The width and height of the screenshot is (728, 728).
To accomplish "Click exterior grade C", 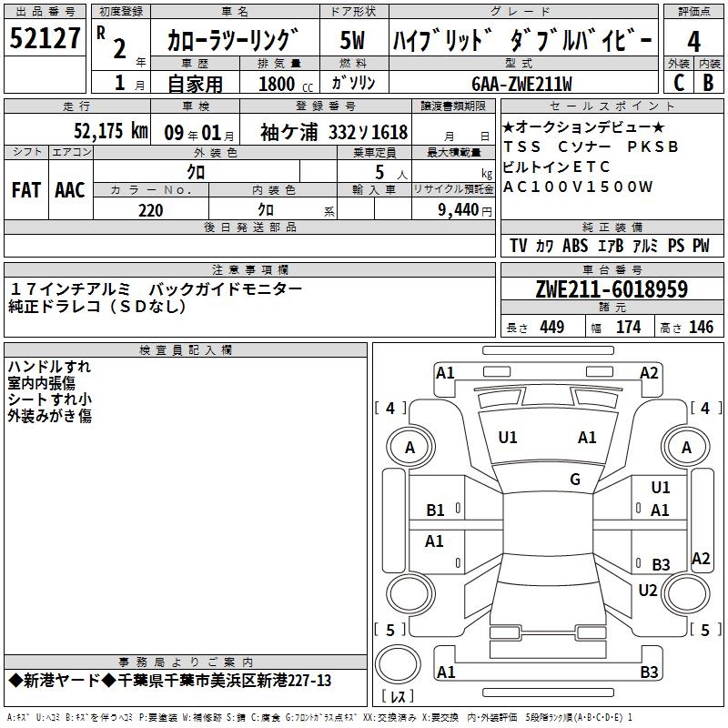I will coord(679,83).
